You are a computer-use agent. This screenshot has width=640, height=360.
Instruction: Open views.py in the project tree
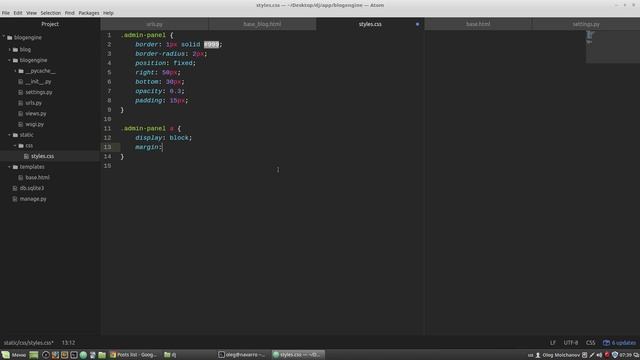click(x=36, y=113)
